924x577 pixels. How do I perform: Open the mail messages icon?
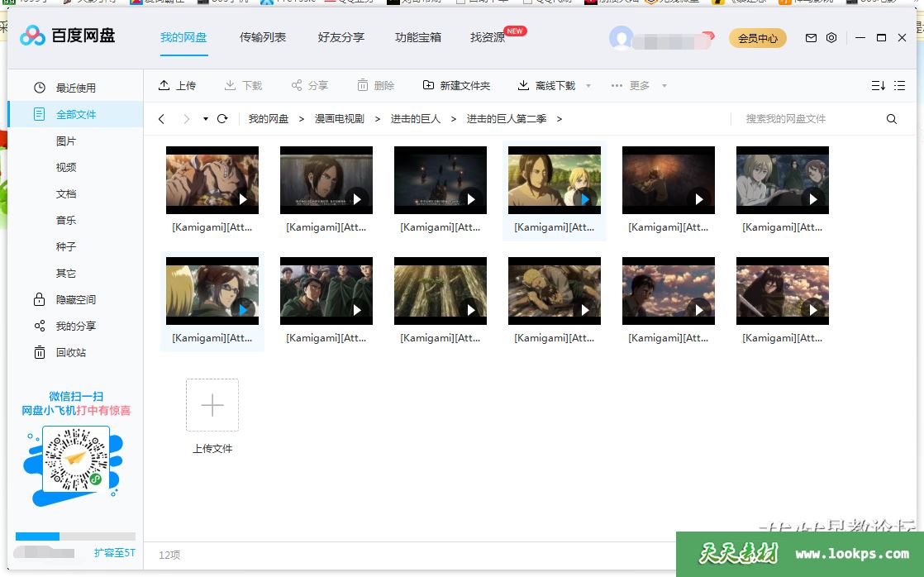tap(811, 38)
